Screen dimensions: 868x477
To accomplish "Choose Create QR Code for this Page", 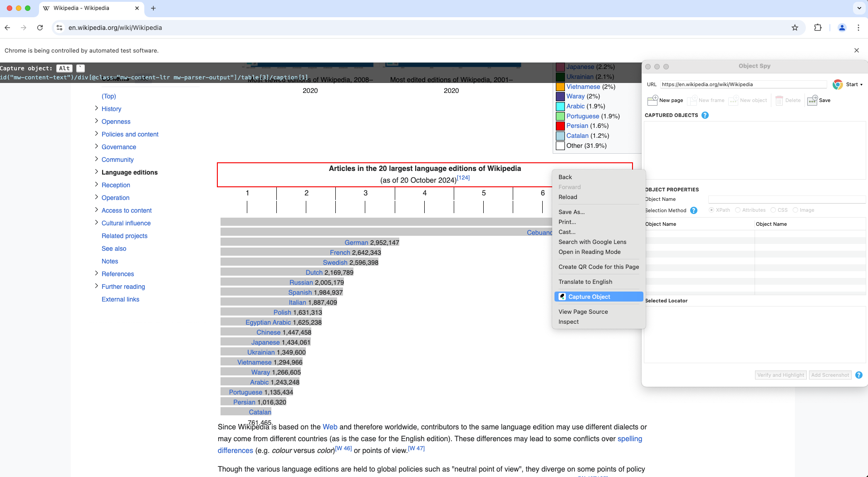I will (x=598, y=267).
